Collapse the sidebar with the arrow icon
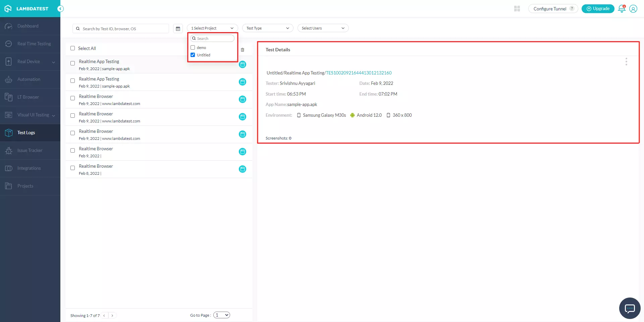 [x=60, y=9]
